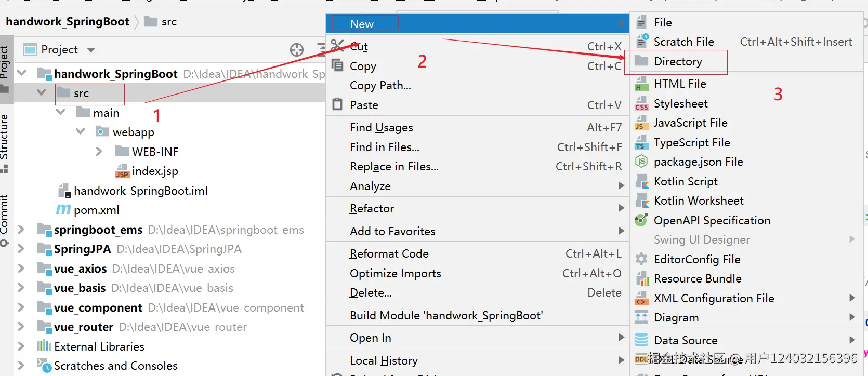
Task: Select pom.xml in the project tree
Action: coord(97,210)
